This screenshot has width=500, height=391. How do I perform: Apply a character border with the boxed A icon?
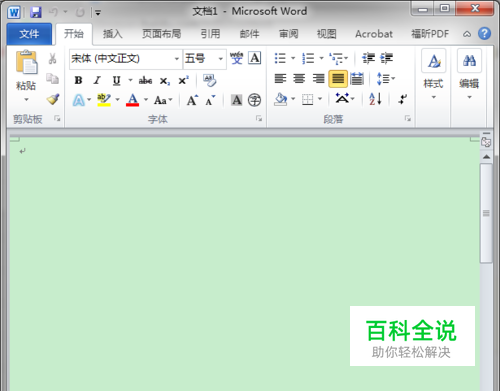click(255, 58)
